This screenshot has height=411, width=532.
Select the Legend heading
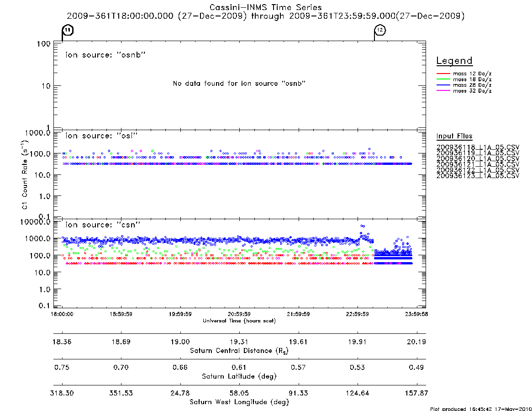[454, 61]
